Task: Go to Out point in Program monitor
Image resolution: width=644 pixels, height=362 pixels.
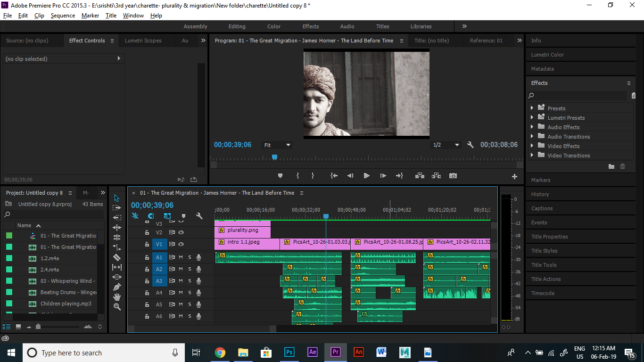Action: coord(399,176)
